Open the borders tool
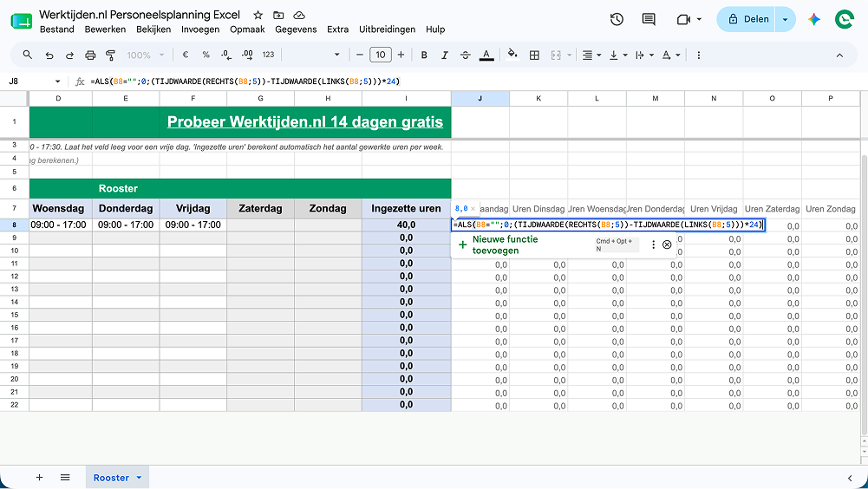Screen dimensions: 868x489 click(534, 55)
